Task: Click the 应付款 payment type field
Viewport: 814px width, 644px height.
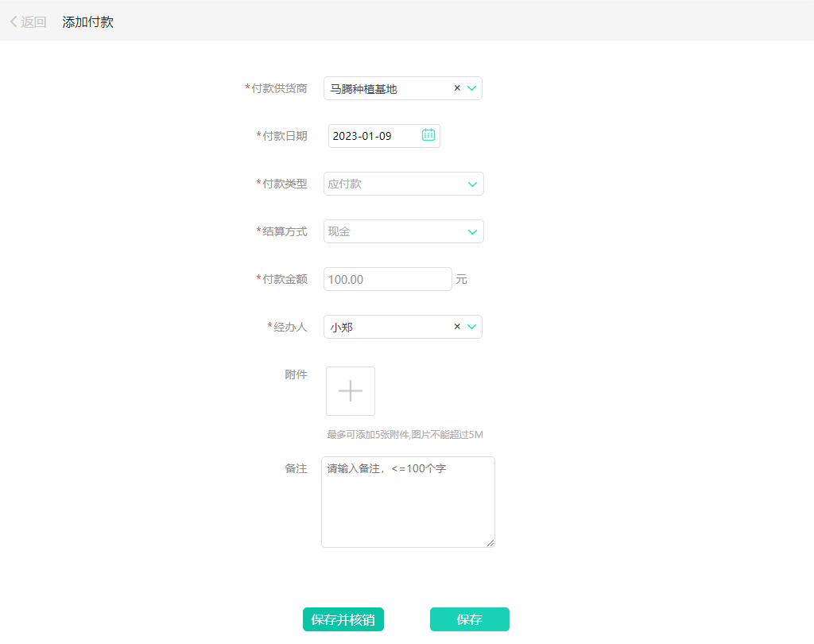Action: [393, 184]
